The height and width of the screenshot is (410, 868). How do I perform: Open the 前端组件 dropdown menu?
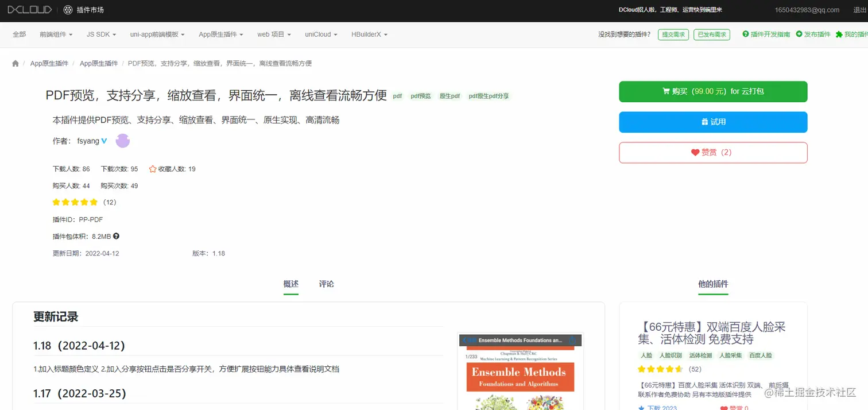click(x=56, y=34)
